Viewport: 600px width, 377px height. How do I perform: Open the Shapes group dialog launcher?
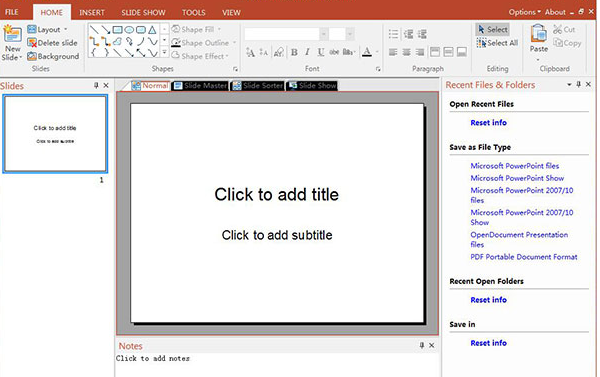(235, 69)
